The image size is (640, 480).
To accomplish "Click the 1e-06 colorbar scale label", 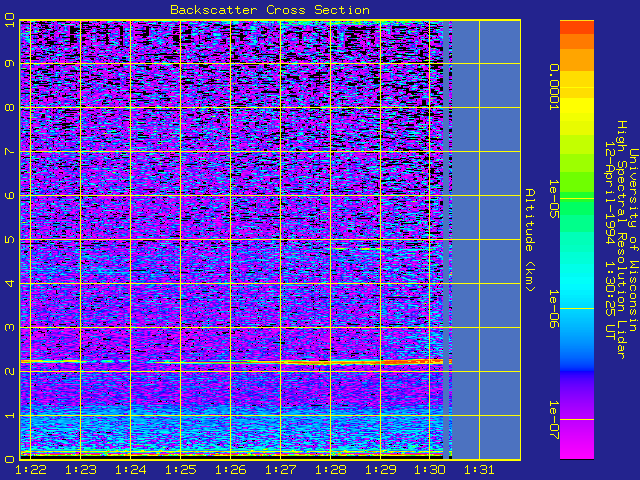I will 554,309.
